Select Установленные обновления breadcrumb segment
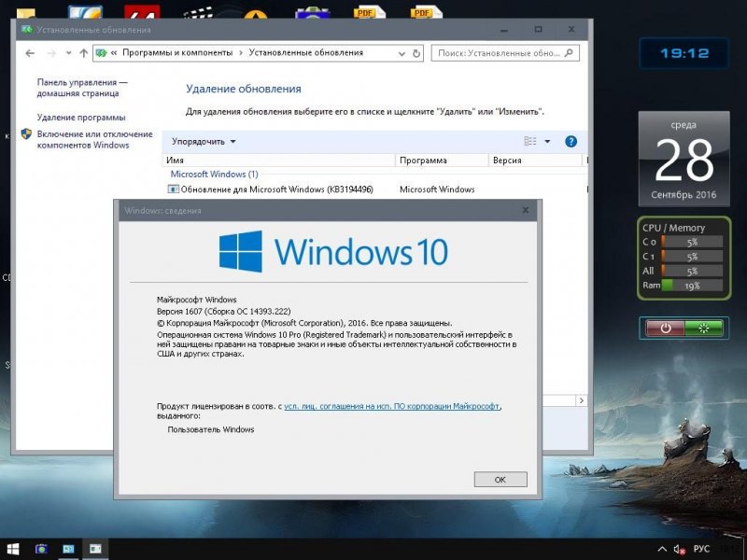Viewport: 747px width, 560px height. coord(306,53)
